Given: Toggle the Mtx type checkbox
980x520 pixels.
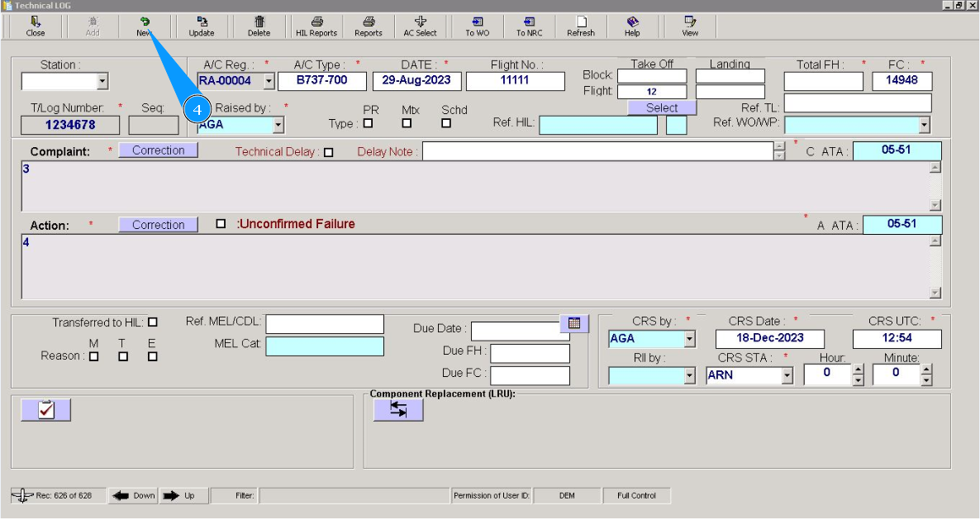Looking at the screenshot, I should (x=407, y=123).
